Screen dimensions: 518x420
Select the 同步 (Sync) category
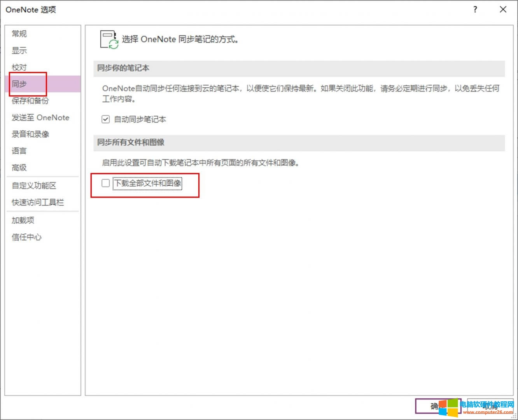pos(19,84)
